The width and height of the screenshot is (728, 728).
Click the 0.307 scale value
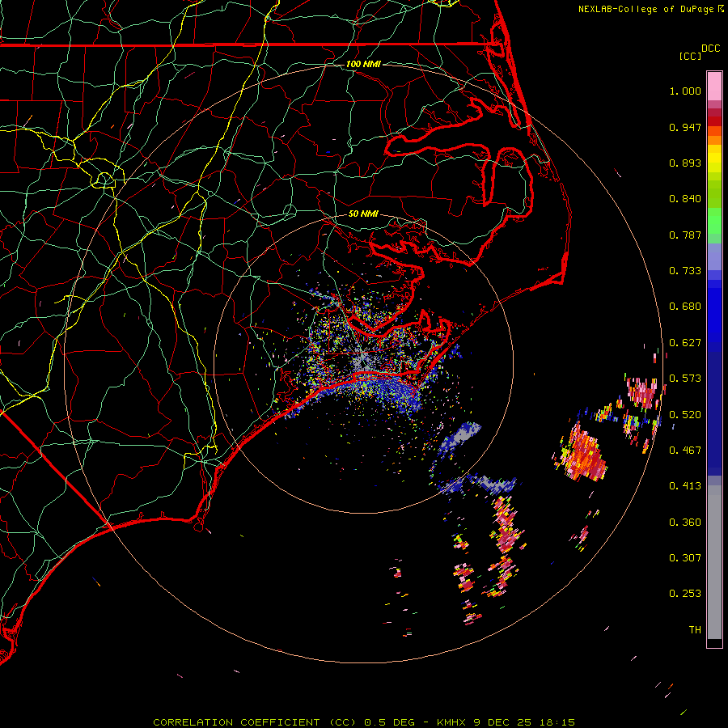tap(685, 557)
